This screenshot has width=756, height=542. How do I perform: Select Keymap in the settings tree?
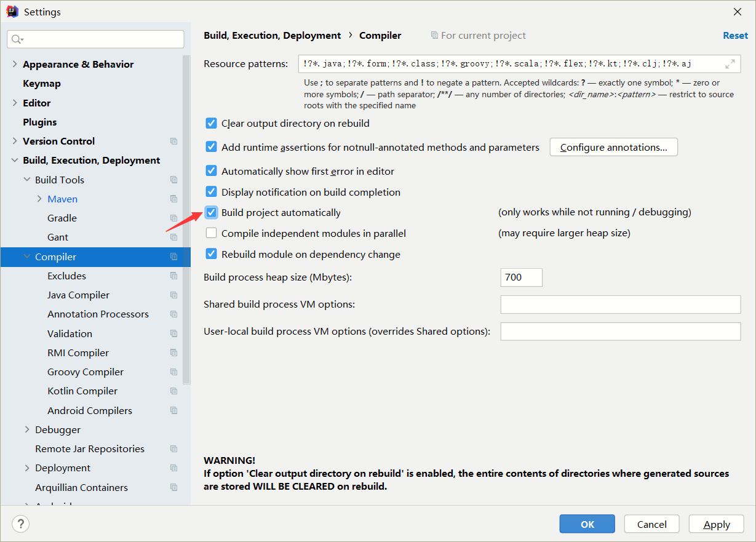pyautogui.click(x=42, y=84)
